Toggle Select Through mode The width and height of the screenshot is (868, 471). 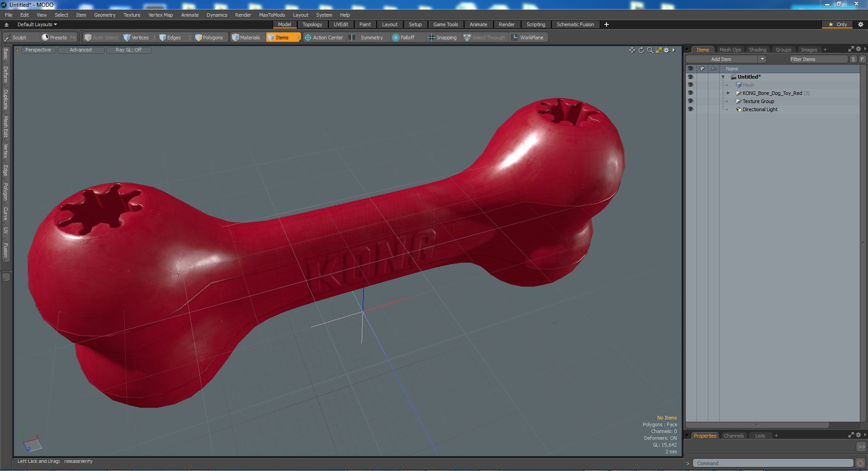pos(484,38)
